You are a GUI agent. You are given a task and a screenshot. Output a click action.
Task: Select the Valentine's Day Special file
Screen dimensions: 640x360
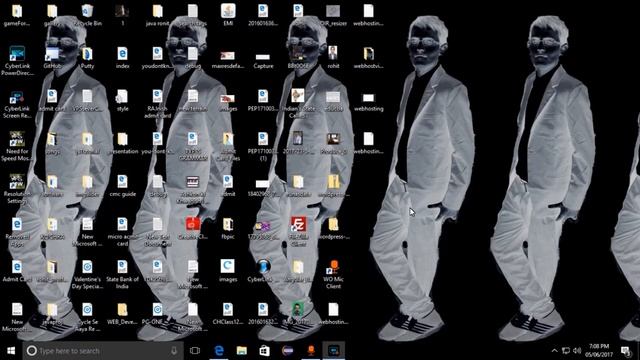point(87,274)
